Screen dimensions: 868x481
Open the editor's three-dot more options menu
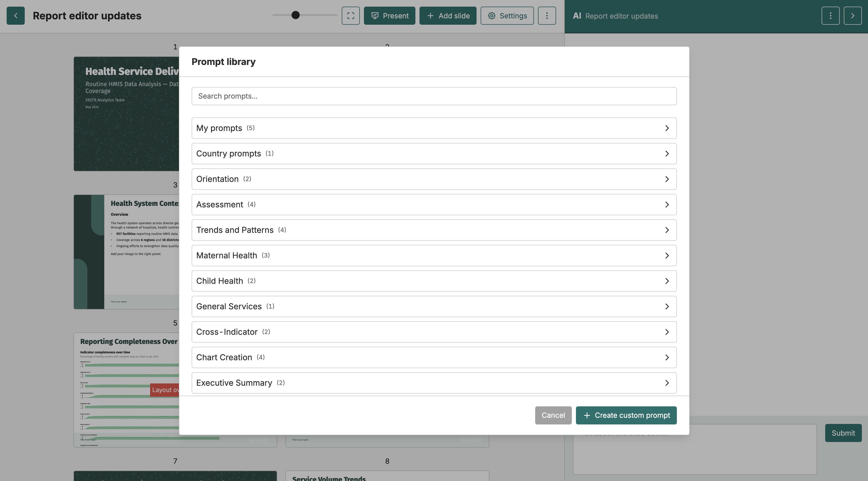[x=547, y=16]
